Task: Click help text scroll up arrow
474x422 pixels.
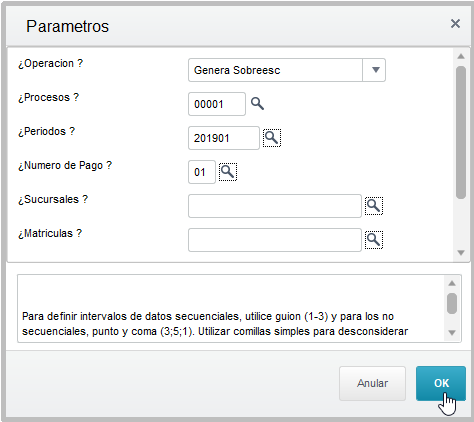Action: tap(452, 283)
